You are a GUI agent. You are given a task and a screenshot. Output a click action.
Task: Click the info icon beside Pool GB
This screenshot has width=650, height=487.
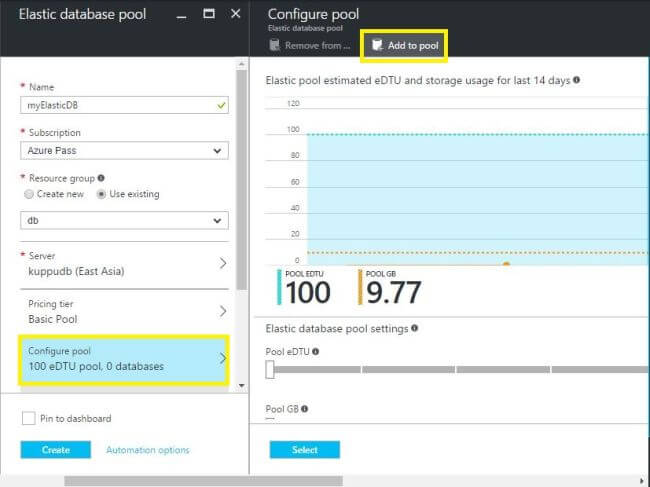304,409
